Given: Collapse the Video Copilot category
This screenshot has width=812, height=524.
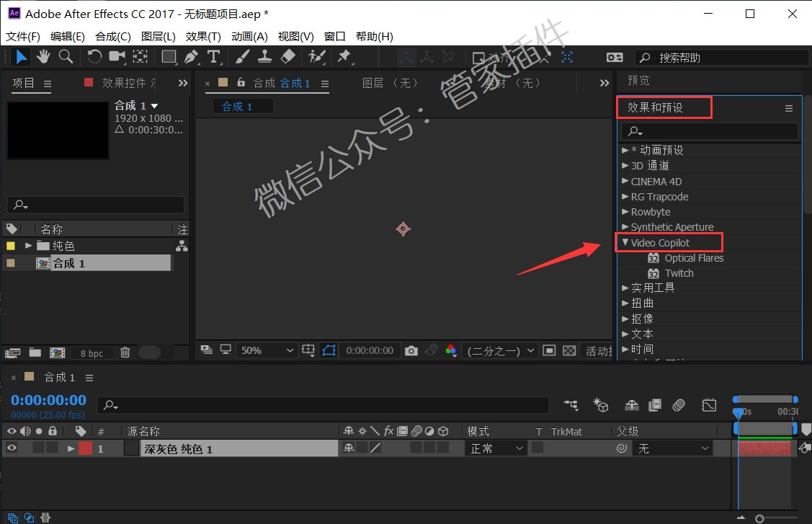Looking at the screenshot, I should (625, 242).
